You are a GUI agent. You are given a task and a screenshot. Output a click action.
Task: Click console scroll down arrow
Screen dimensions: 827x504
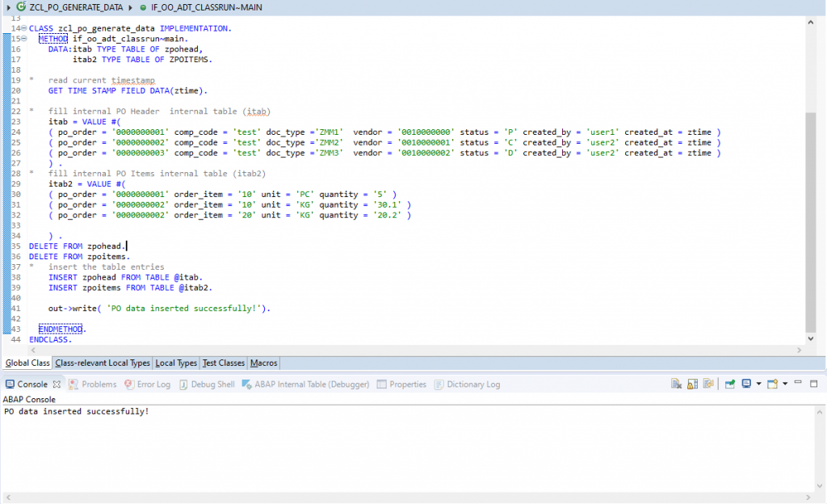(x=820, y=486)
